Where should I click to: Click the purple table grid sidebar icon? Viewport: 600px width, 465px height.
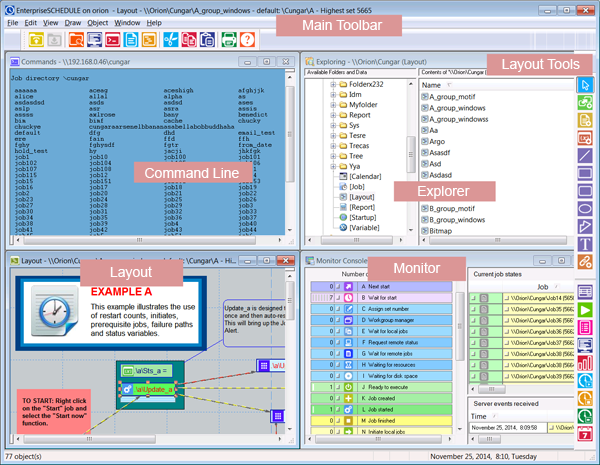[x=585, y=292]
